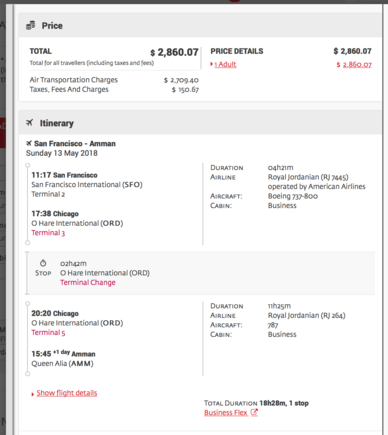
Task: Click red arrow icon before Show flight details
Action: [33, 394]
